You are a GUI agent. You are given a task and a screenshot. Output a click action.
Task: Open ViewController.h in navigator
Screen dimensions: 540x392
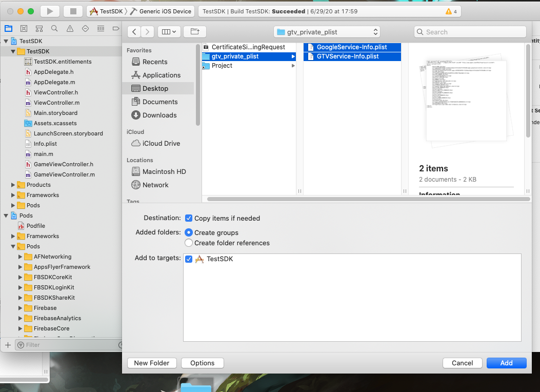(x=55, y=93)
